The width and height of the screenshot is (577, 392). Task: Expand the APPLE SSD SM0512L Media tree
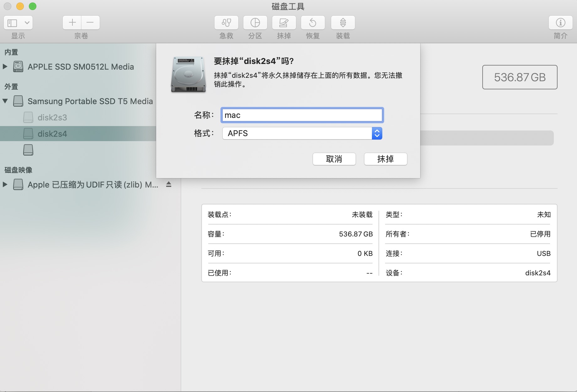[x=5, y=66]
